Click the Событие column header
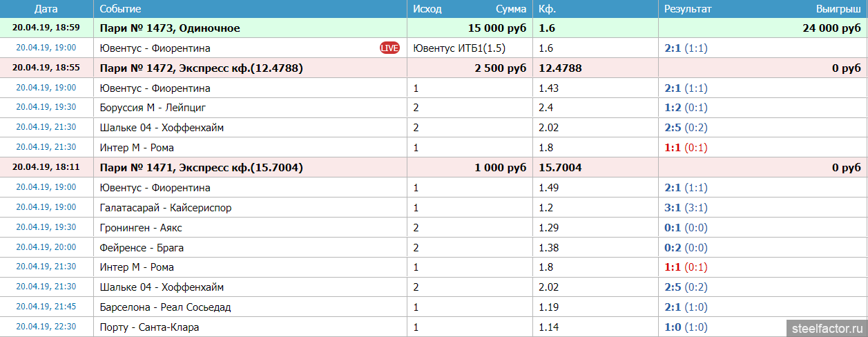 pos(120,9)
